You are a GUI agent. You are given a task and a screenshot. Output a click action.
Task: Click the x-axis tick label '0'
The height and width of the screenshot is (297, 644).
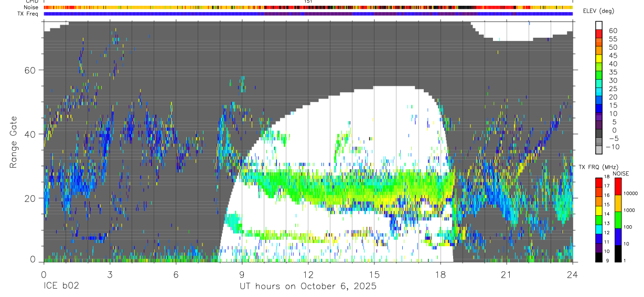click(44, 274)
